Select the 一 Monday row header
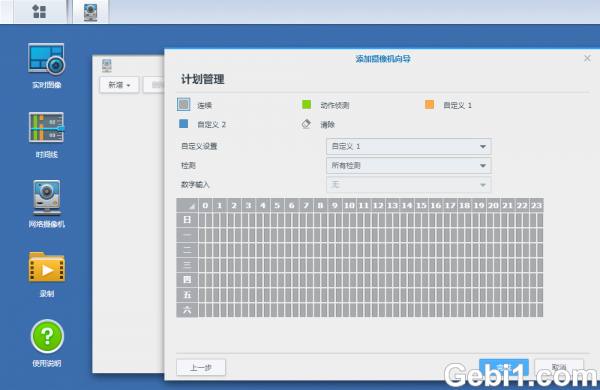Screen dimensions: 600x390 pyautogui.click(x=187, y=235)
